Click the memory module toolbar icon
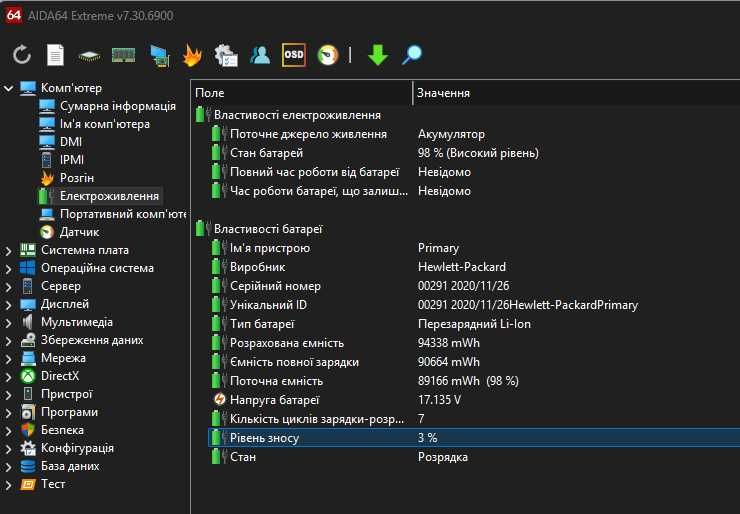This screenshot has height=514, width=740. click(123, 55)
